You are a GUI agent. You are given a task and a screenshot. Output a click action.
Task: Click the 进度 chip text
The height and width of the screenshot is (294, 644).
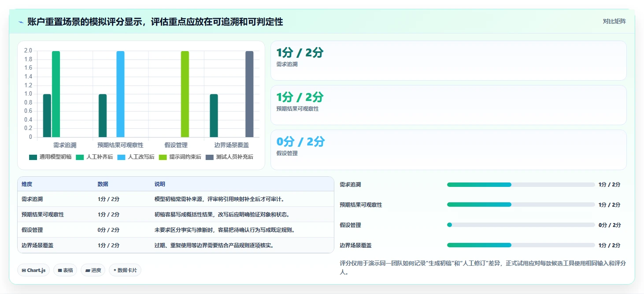[96, 270]
